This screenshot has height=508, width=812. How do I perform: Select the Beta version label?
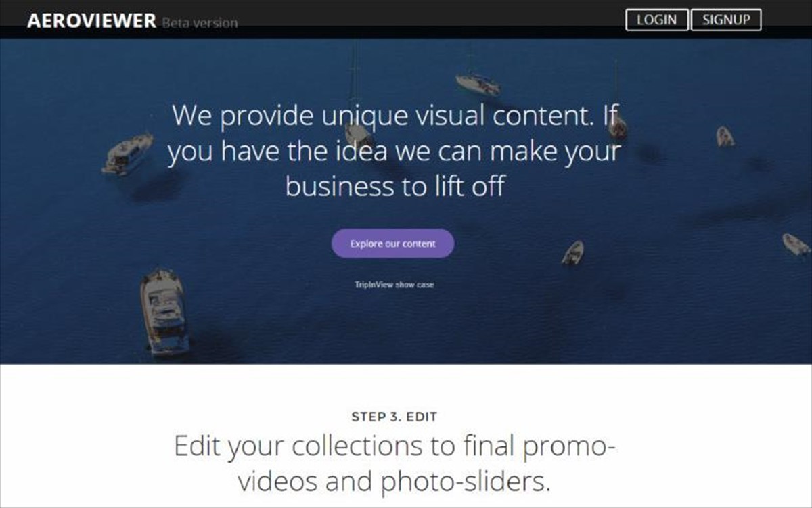200,23
